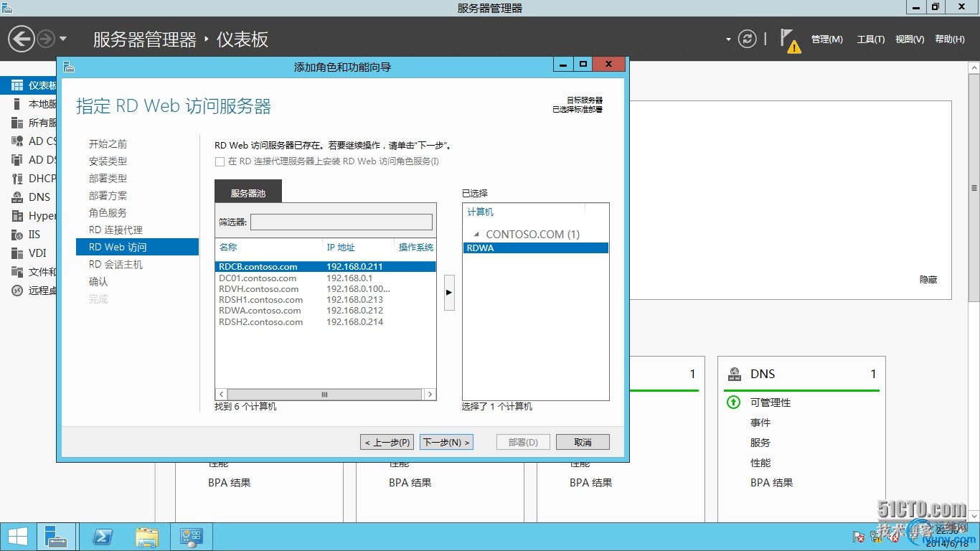This screenshot has height=551, width=980.
Task: Select the VDI group in the sidebar
Action: (x=29, y=253)
